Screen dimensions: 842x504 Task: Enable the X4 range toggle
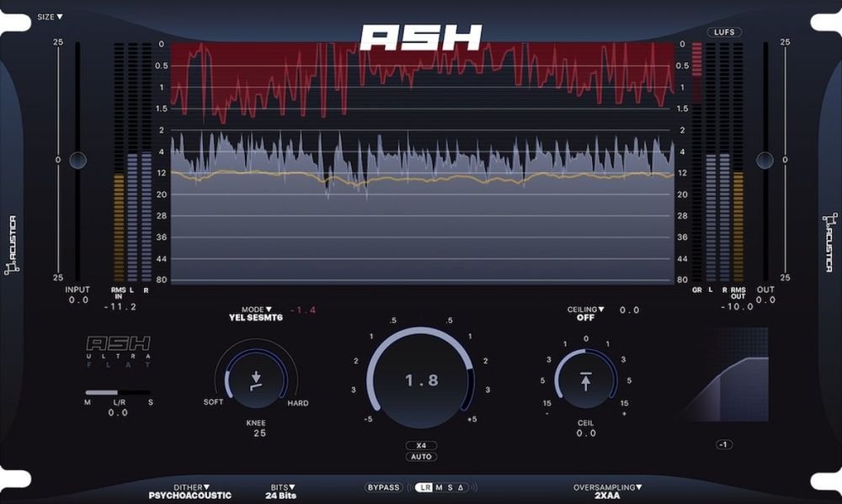pos(421,445)
